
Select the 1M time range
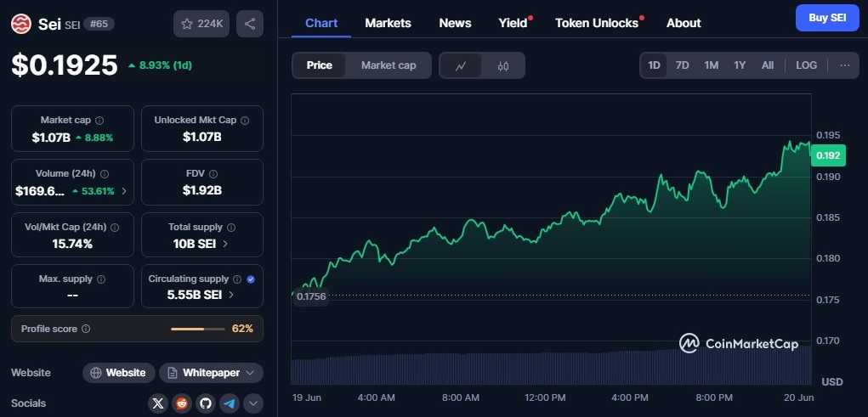coord(712,65)
